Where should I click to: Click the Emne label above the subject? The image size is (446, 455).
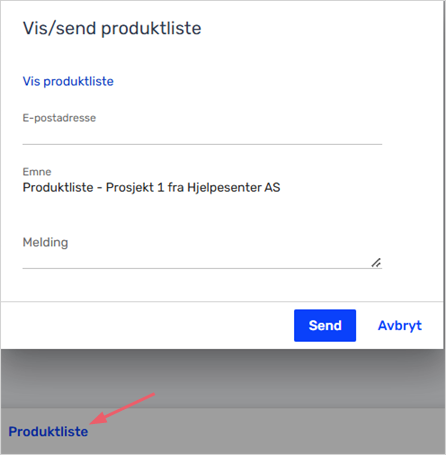click(37, 172)
